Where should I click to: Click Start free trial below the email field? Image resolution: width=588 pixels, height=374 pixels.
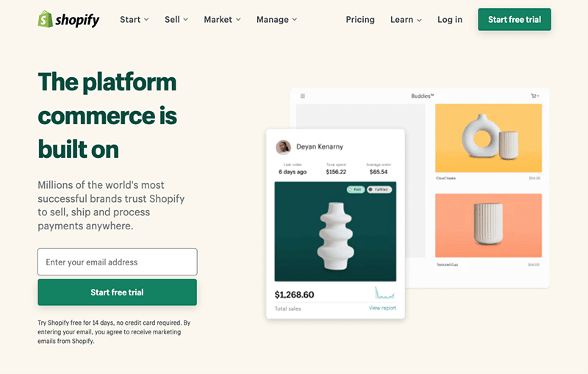coord(117,292)
